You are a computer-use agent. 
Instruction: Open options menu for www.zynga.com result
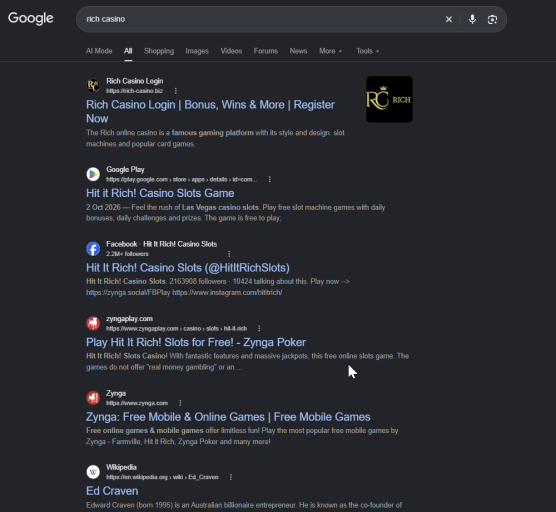(x=180, y=403)
